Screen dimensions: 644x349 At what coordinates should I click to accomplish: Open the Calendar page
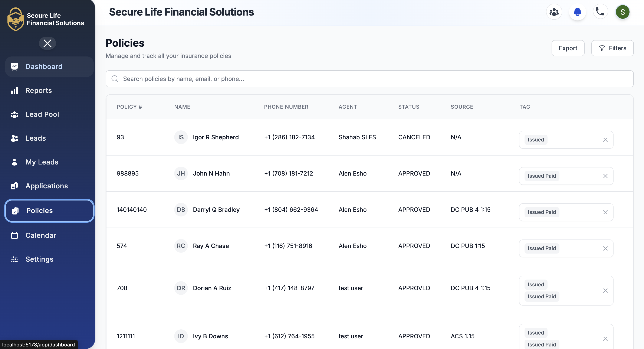(x=49, y=235)
